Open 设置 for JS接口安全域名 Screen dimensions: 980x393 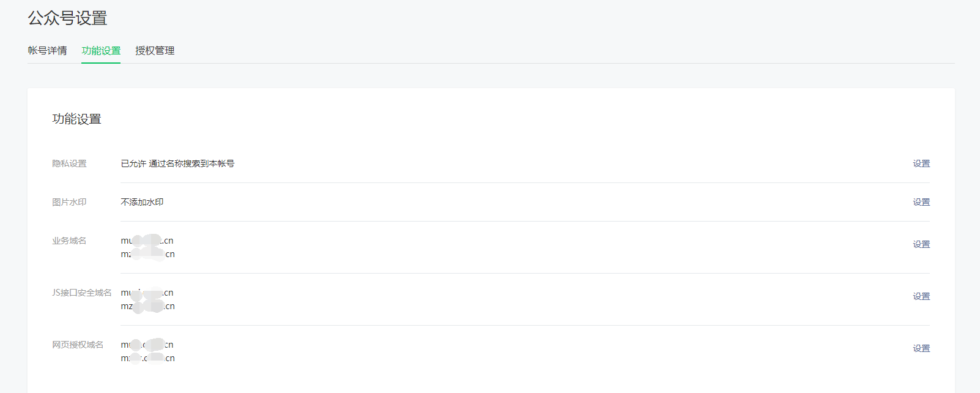(x=921, y=296)
